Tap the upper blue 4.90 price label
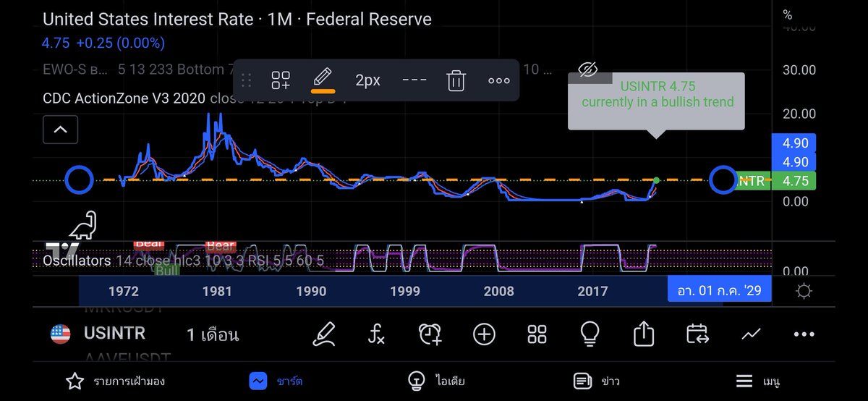 click(x=793, y=143)
